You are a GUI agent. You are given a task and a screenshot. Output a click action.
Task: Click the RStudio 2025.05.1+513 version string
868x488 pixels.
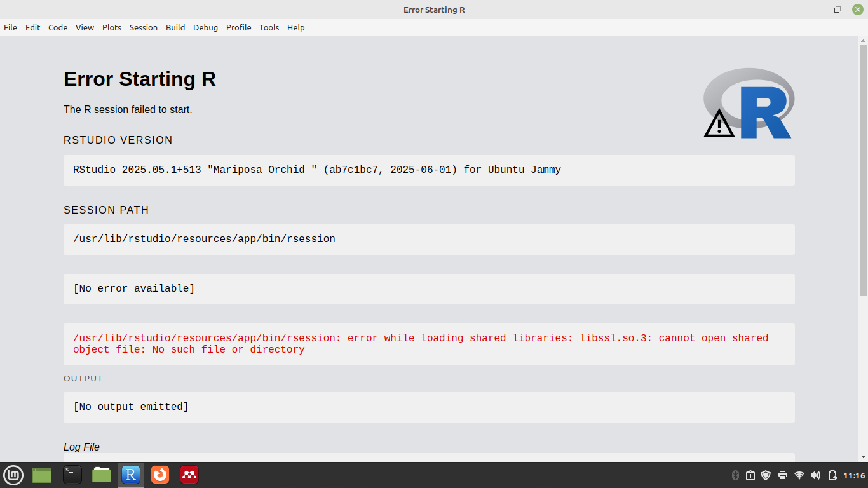click(x=317, y=170)
